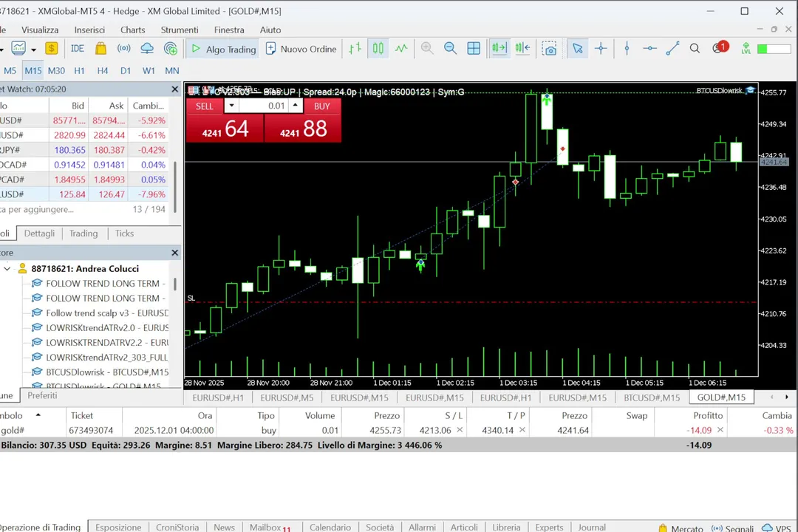The height and width of the screenshot is (532, 798).
Task: Click the 0.01 volume input field
Action: coord(264,106)
